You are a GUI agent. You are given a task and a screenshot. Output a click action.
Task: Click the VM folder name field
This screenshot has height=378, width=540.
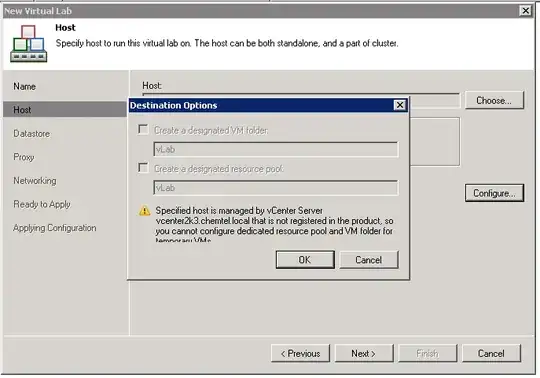click(276, 149)
